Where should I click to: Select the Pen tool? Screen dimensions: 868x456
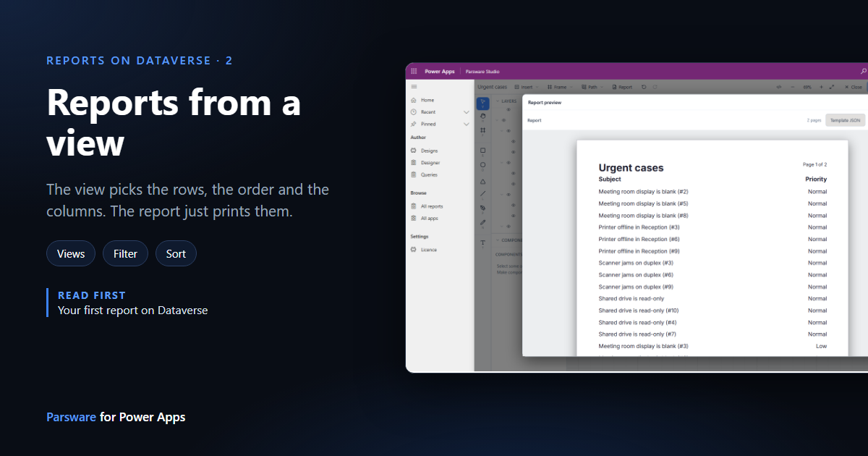[x=483, y=208]
